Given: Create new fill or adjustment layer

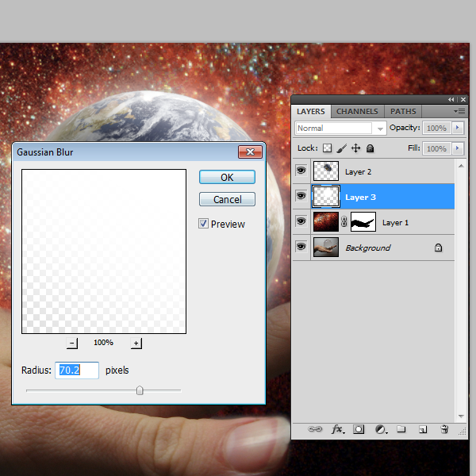Looking at the screenshot, I should [381, 429].
